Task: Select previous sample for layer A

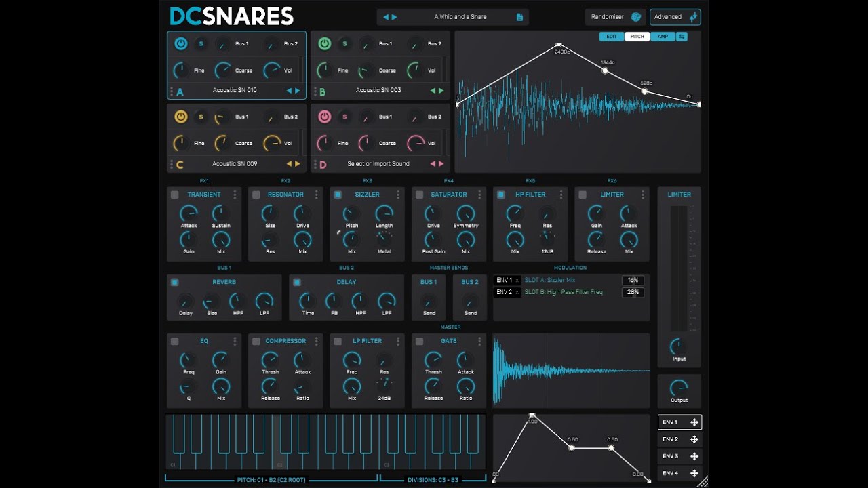Action: click(289, 90)
